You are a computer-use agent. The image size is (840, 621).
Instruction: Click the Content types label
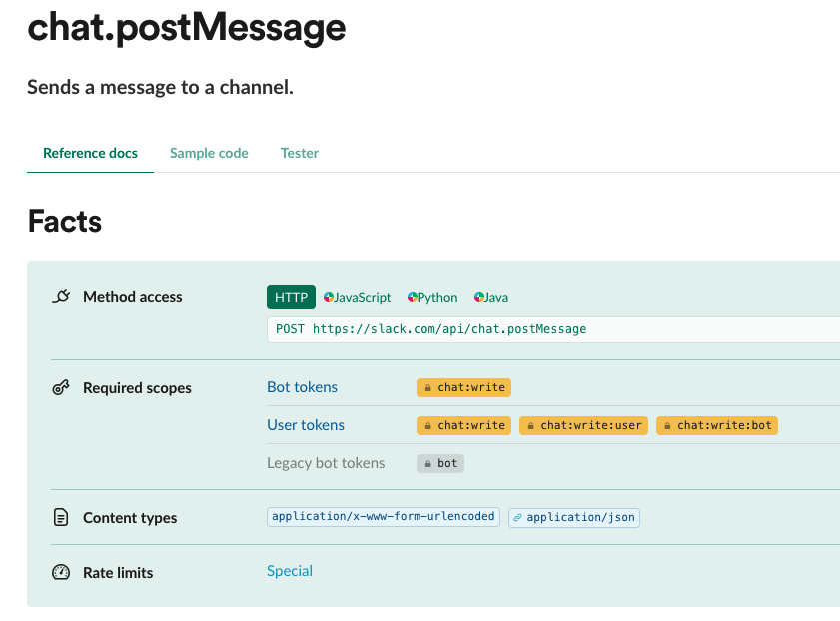coord(130,518)
